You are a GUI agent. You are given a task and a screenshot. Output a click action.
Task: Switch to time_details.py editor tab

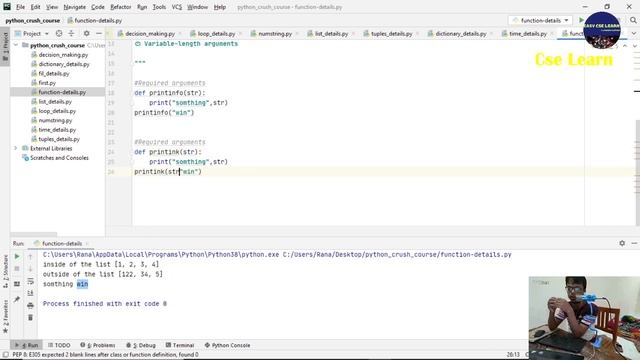tap(527, 33)
